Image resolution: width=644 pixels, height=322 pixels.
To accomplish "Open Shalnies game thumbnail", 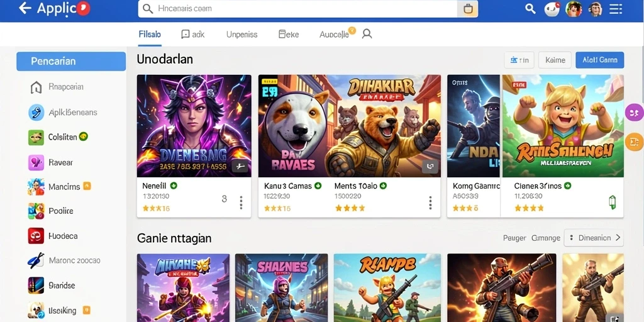I will click(281, 288).
